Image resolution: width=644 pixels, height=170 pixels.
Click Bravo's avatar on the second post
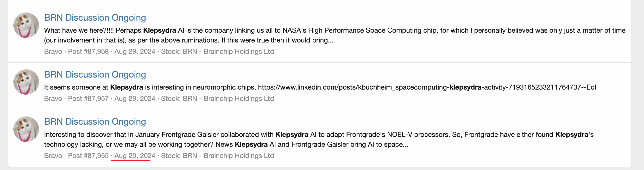click(26, 82)
